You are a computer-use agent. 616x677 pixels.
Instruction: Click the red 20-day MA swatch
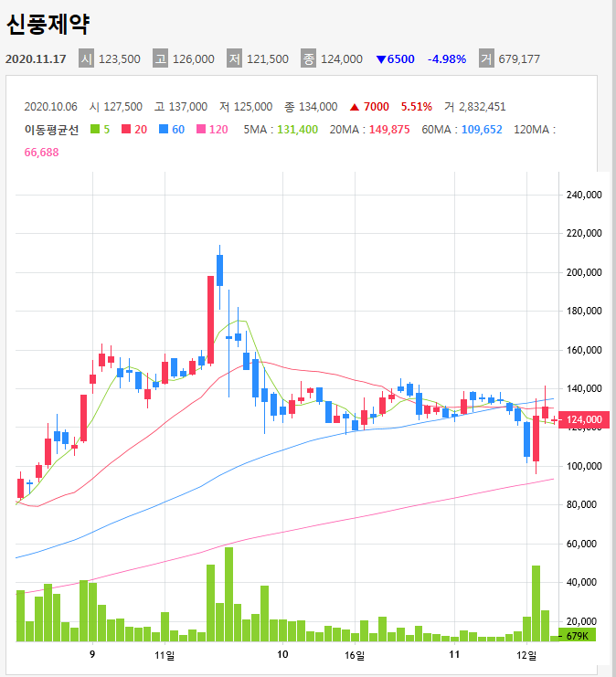126,129
